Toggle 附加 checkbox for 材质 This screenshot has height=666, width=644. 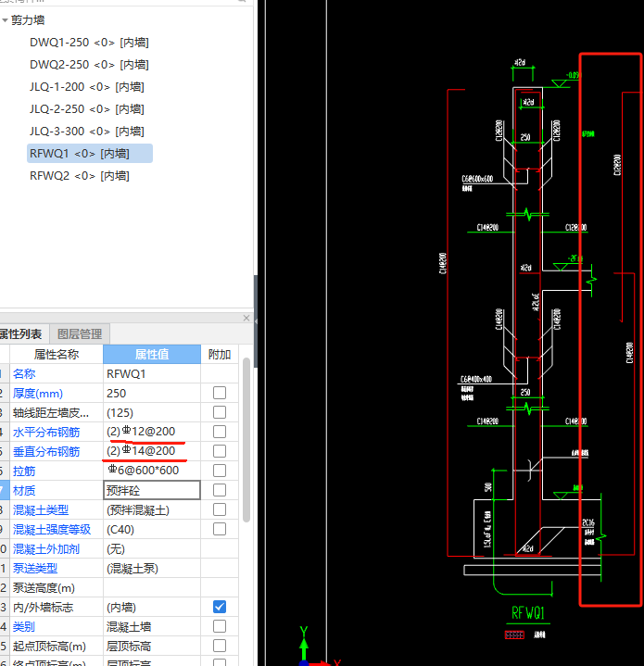tap(220, 490)
